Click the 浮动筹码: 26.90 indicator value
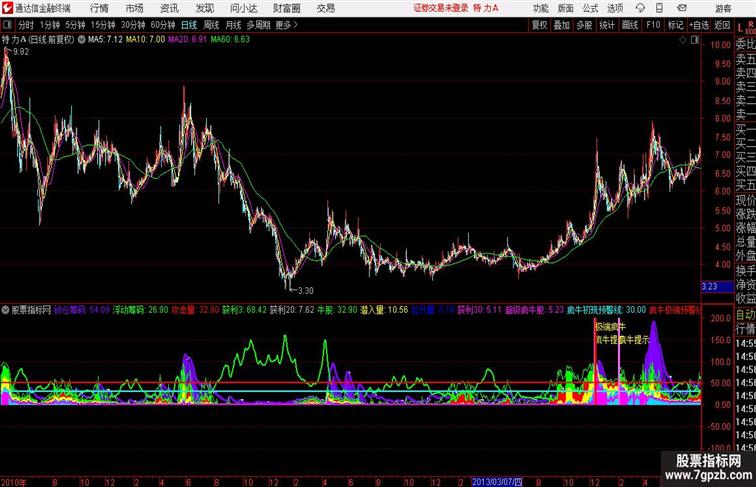756x487 pixels. click(x=141, y=310)
